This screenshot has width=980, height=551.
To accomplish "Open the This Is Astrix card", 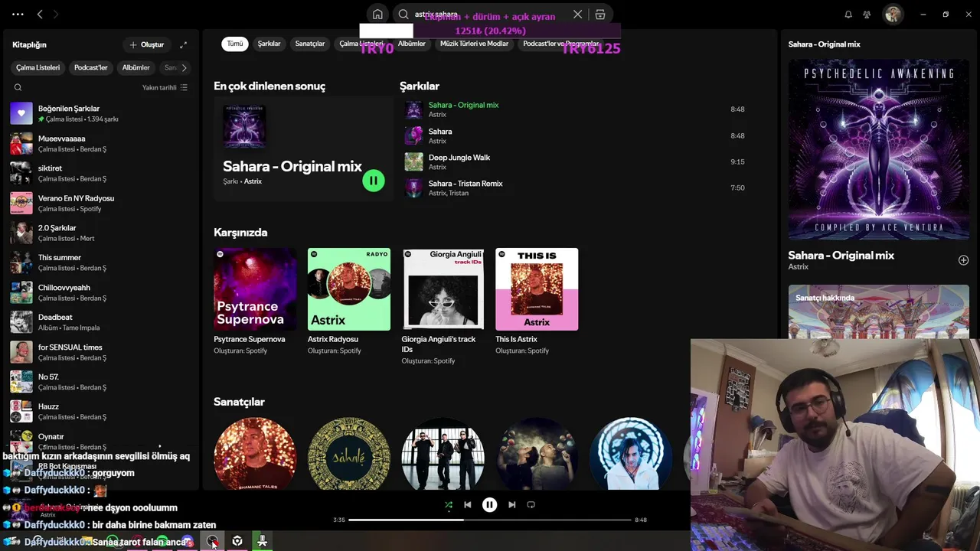I will [537, 301].
